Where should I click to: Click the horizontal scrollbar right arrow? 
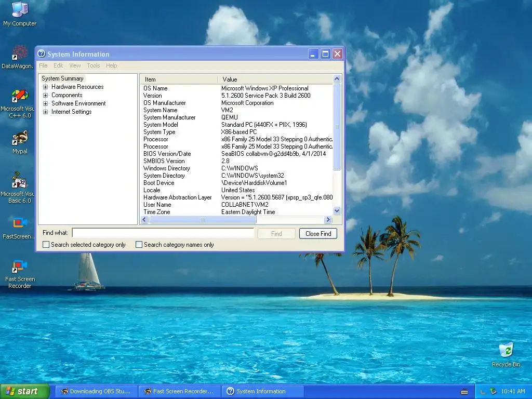tap(328, 220)
